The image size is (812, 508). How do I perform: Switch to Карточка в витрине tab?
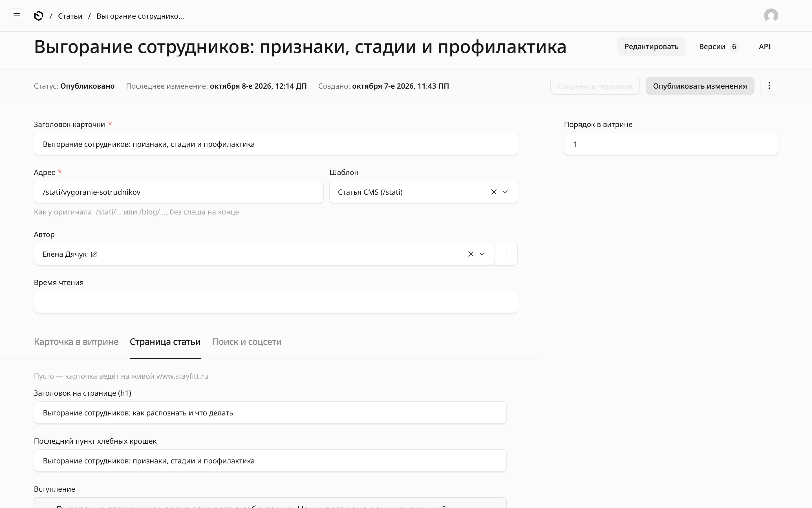pos(76,342)
